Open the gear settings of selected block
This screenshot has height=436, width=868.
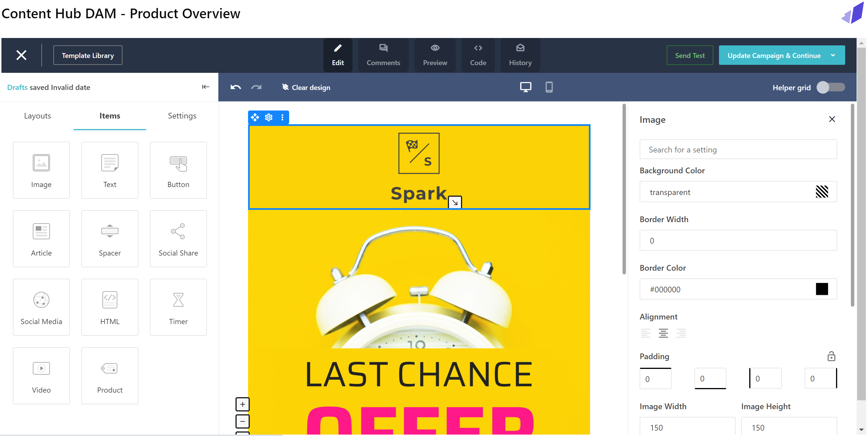pyautogui.click(x=269, y=117)
